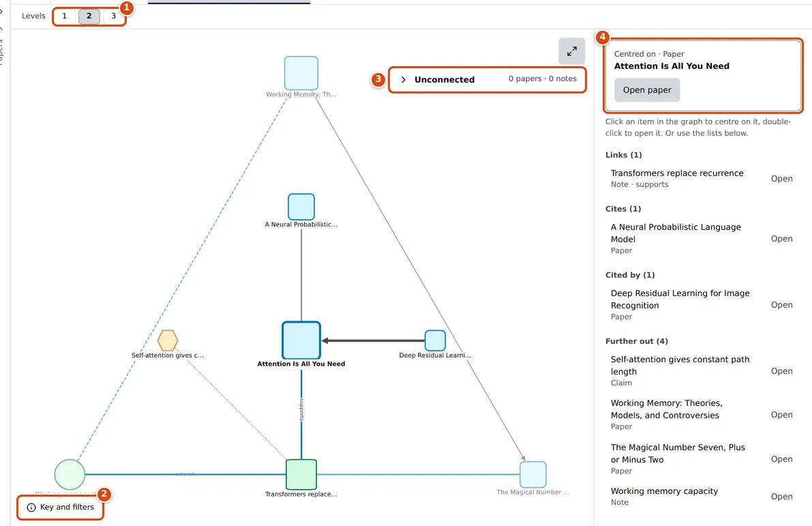The image size is (812, 526).
Task: Click Self-attention gives constant path length title
Action: pyautogui.click(x=680, y=366)
